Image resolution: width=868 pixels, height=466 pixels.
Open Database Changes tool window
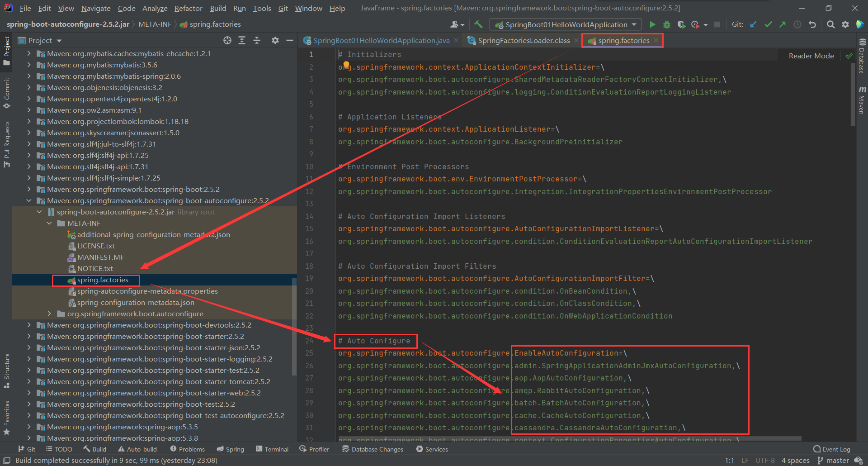[x=373, y=449]
